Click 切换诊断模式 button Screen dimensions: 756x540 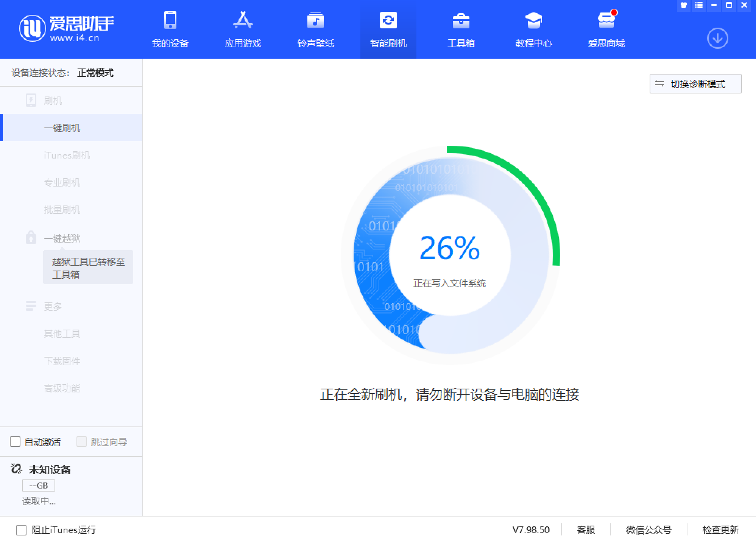pyautogui.click(x=695, y=84)
